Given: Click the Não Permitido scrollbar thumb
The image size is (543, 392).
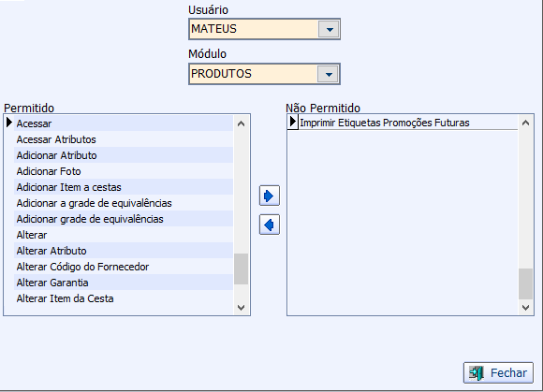Looking at the screenshot, I should 525,283.
